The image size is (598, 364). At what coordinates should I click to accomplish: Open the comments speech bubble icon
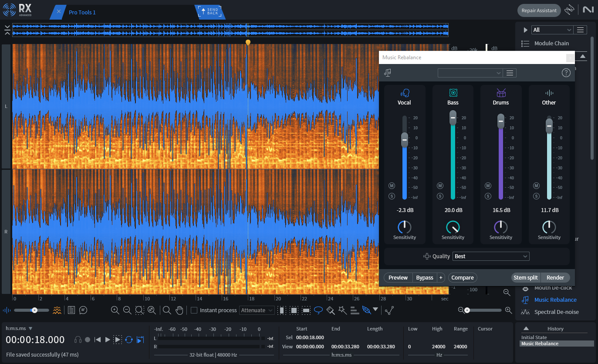click(83, 310)
